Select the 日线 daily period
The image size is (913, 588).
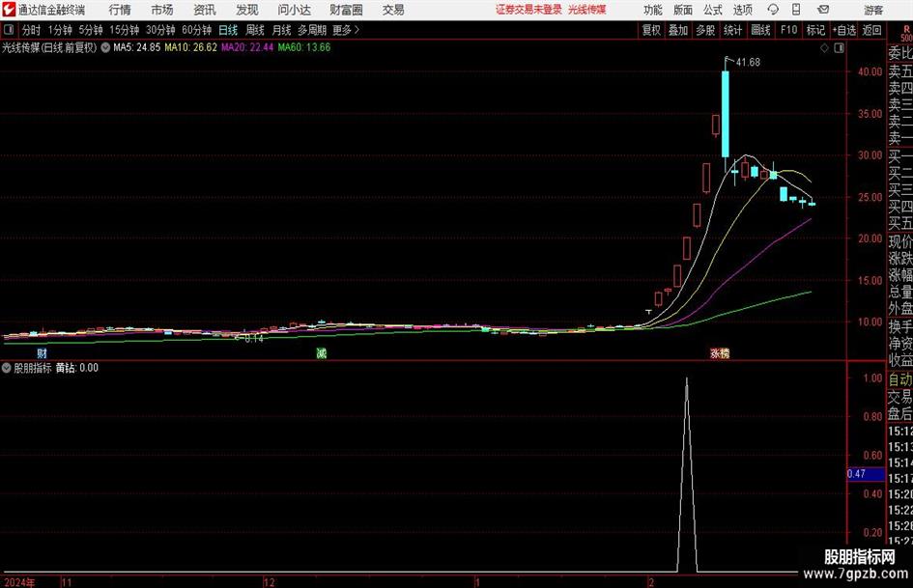[228, 30]
